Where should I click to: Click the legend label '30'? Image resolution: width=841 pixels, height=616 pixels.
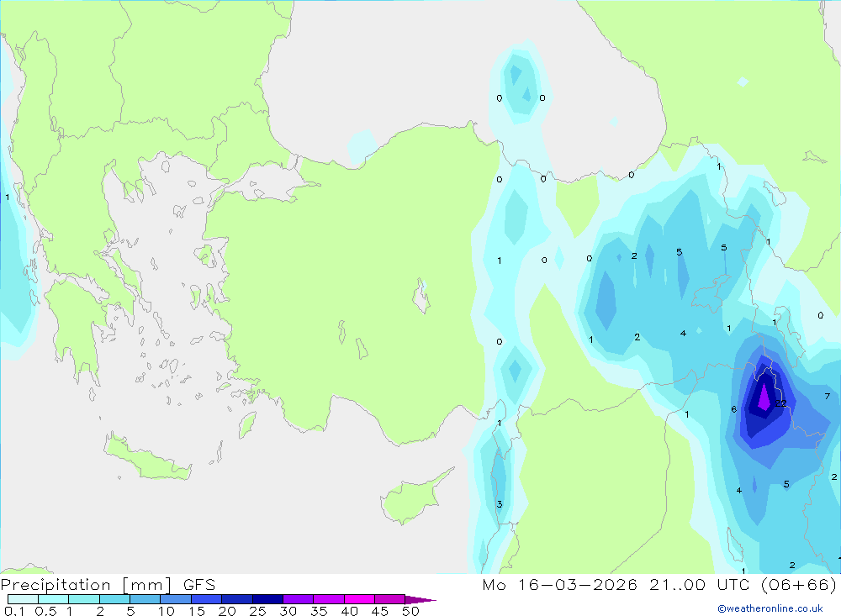pos(288,611)
